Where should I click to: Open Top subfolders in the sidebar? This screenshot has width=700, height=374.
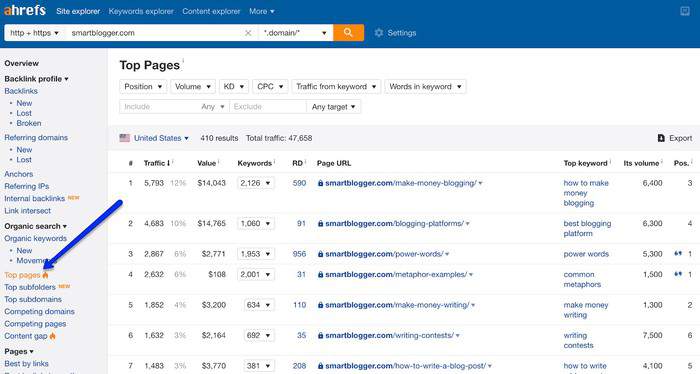tap(30, 287)
